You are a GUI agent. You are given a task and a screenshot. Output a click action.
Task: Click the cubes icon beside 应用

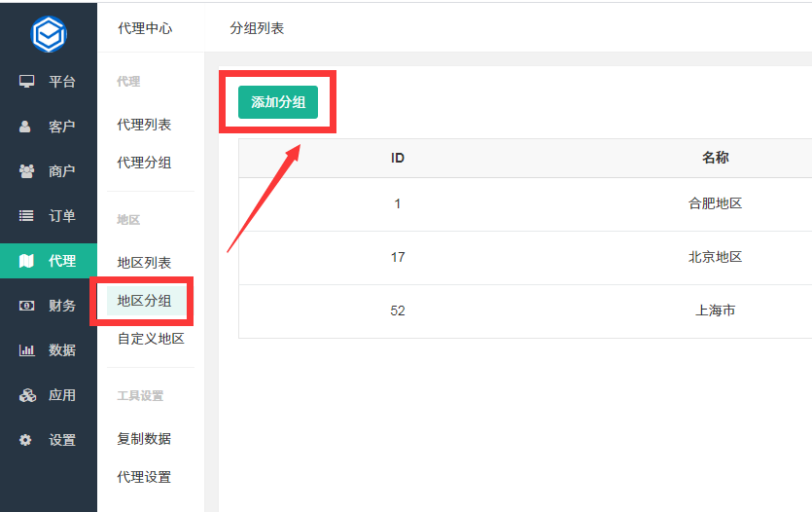tap(27, 395)
